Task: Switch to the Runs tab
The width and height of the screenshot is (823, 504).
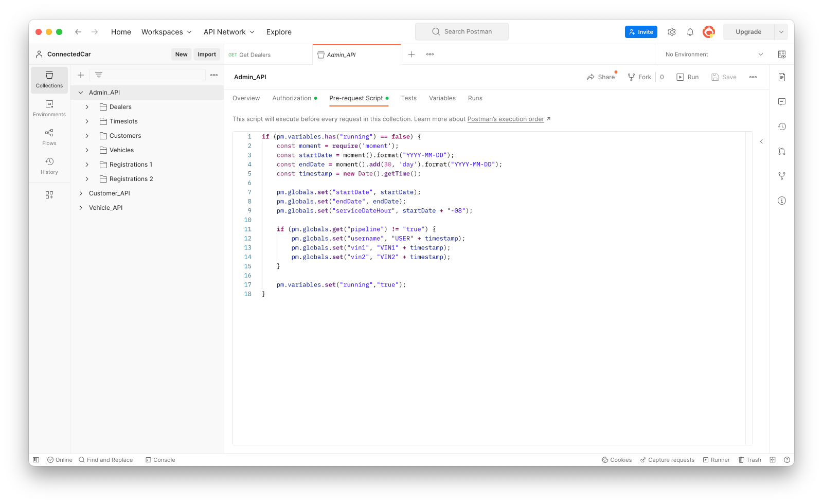Action: click(x=475, y=98)
